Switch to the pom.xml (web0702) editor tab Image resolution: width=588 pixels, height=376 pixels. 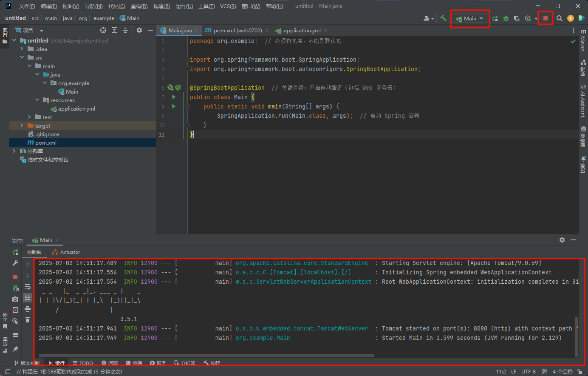tap(238, 31)
